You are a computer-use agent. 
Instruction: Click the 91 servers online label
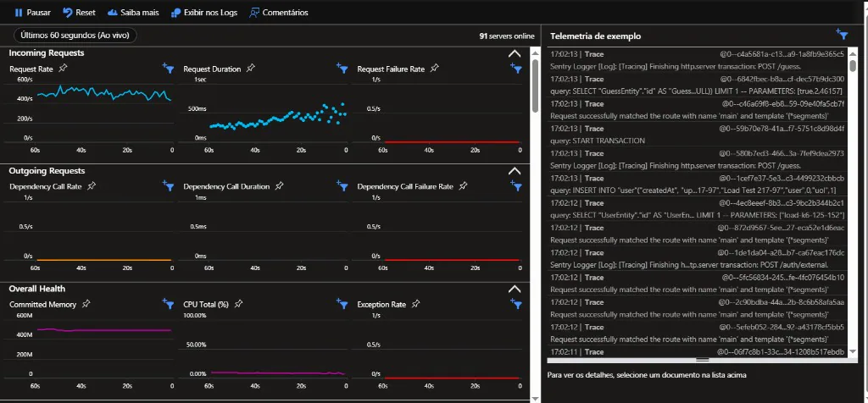tap(507, 36)
